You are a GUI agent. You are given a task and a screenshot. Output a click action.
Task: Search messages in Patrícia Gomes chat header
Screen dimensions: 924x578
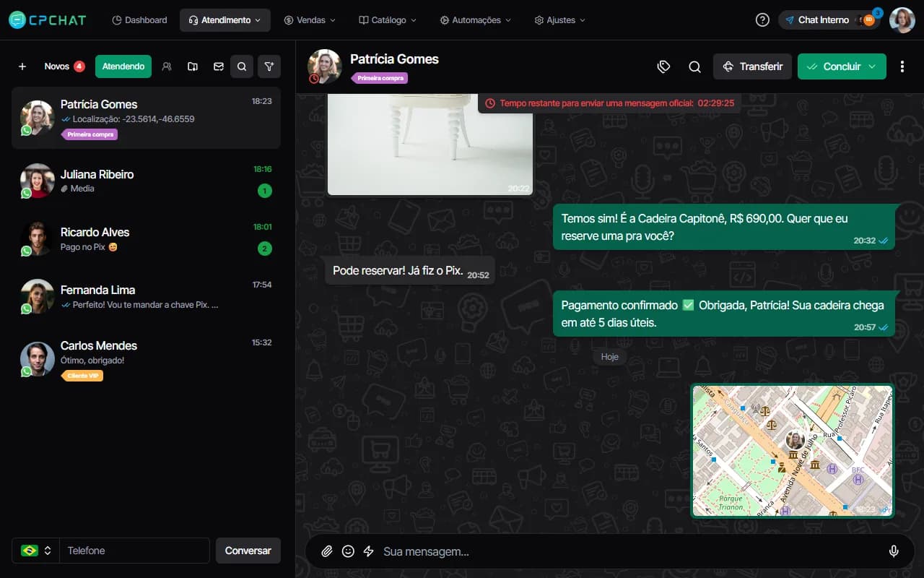695,66
